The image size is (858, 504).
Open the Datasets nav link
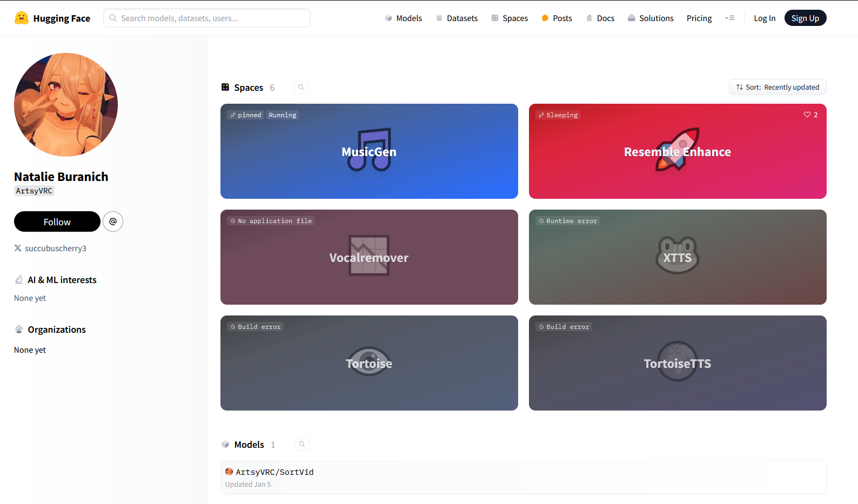tap(457, 18)
